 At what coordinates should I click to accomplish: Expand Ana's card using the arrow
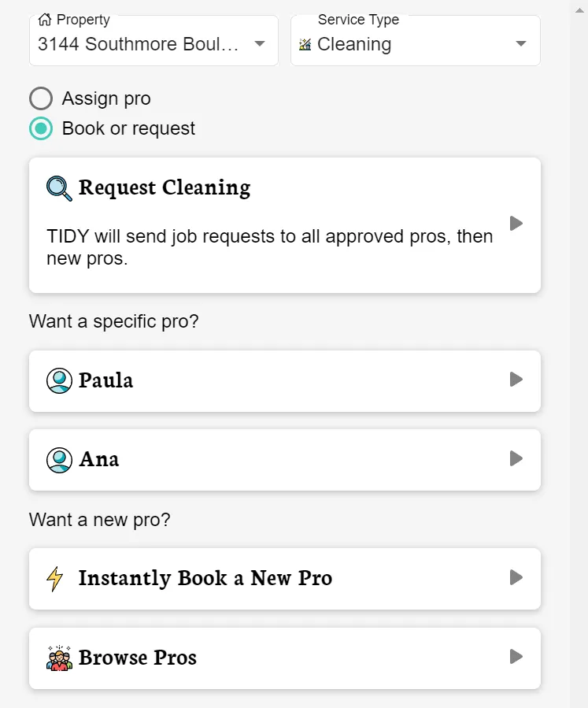click(x=516, y=458)
